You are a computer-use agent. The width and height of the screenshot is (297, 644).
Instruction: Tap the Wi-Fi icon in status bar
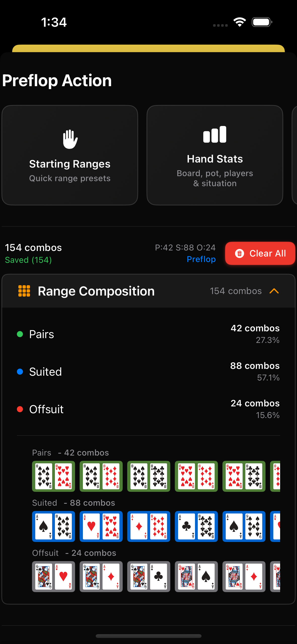pos(240,22)
